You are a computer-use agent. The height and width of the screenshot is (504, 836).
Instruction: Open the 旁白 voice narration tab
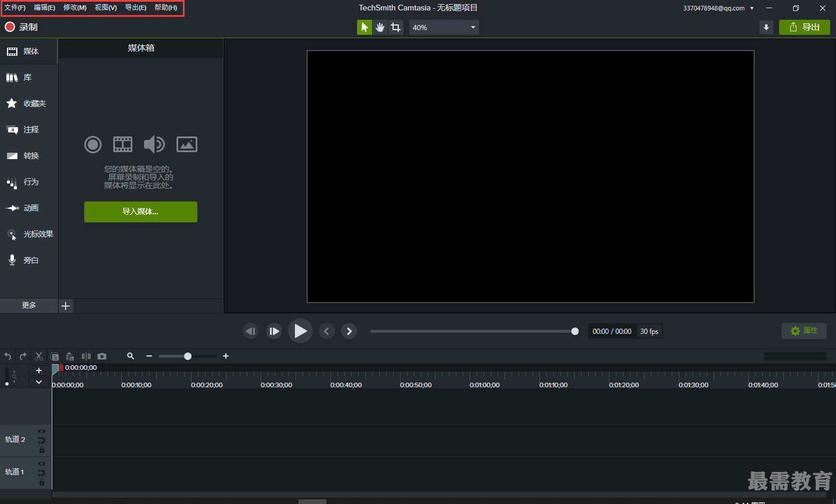pos(29,260)
